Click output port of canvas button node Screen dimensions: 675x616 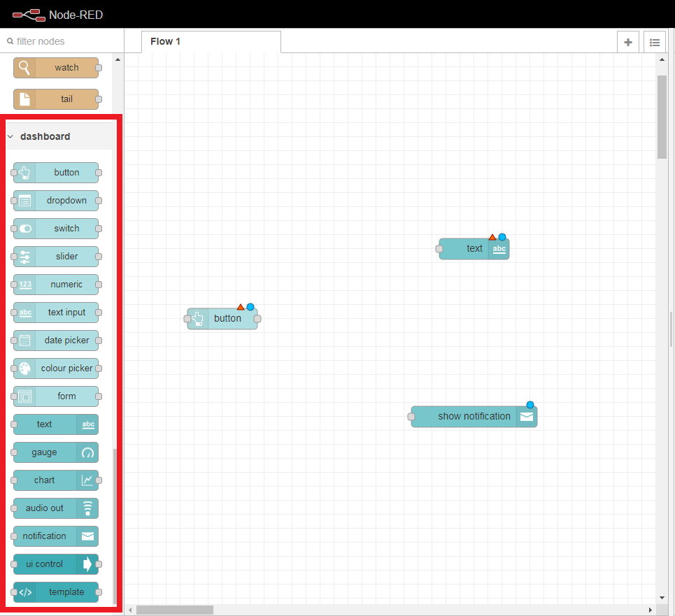[x=257, y=319]
